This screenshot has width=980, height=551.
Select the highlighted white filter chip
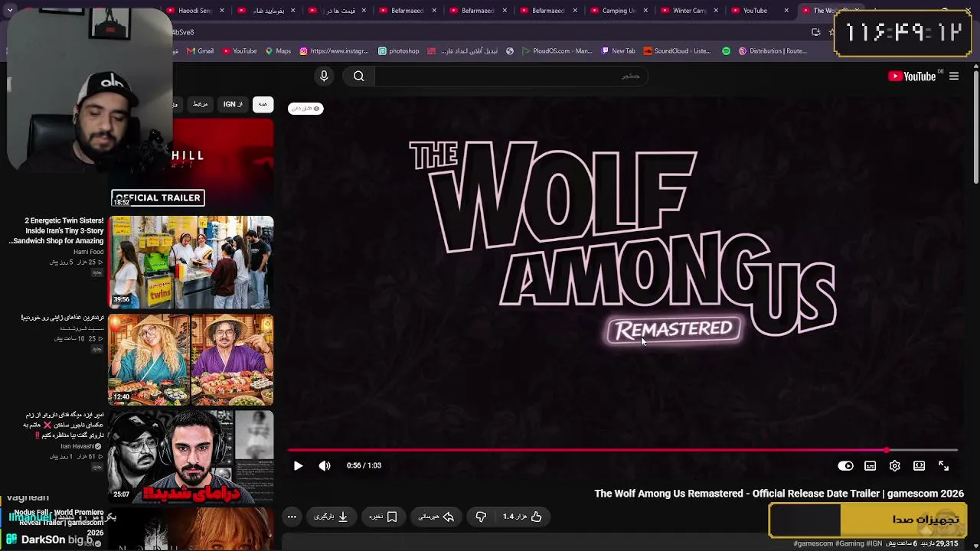point(263,104)
